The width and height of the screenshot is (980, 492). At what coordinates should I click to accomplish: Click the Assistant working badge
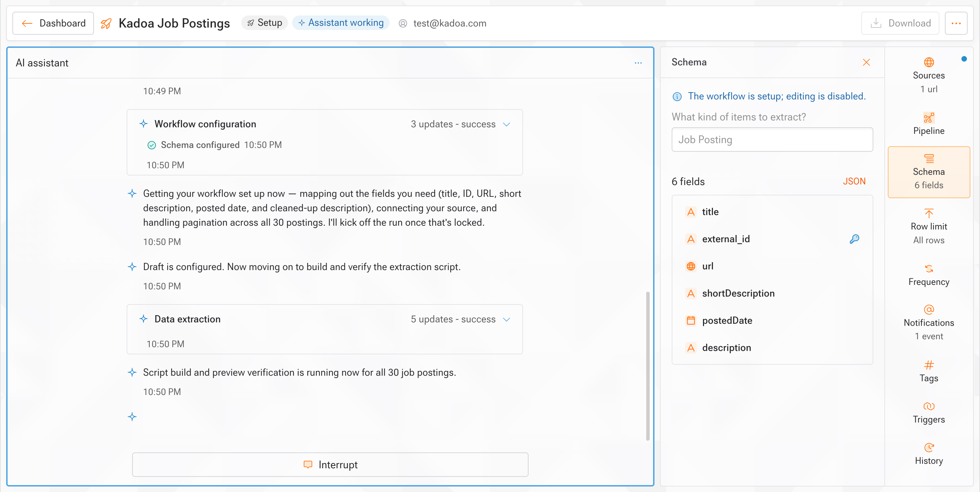tap(341, 23)
